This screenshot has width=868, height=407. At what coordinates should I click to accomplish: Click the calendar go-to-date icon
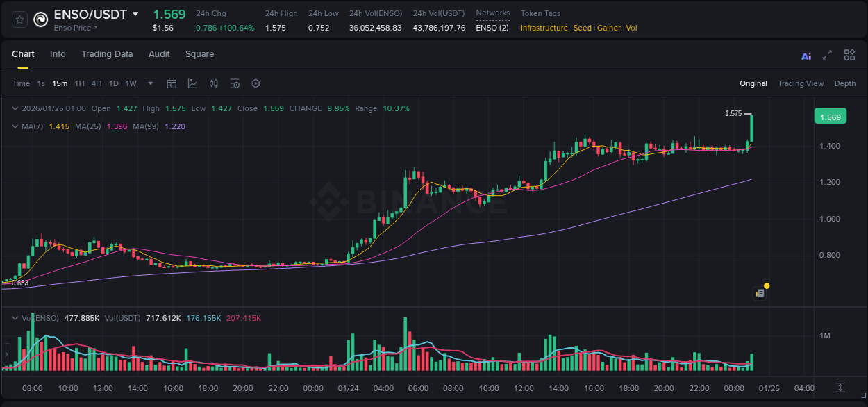point(172,83)
